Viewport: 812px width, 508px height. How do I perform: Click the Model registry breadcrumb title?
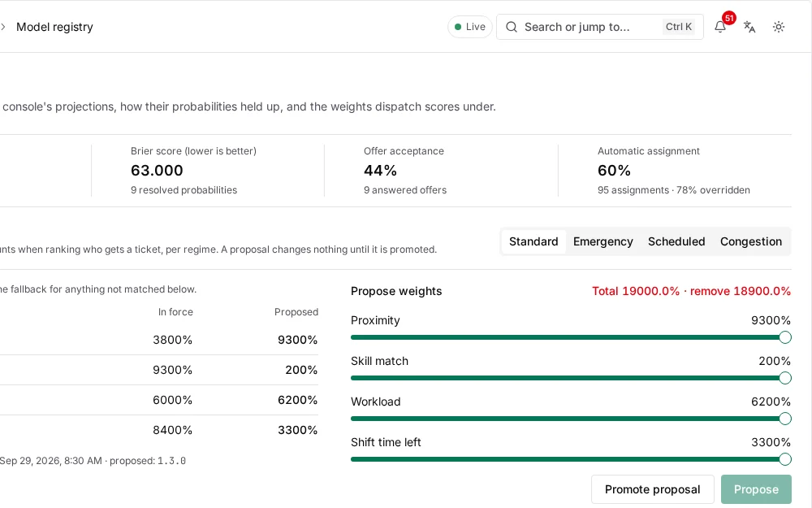tap(54, 27)
